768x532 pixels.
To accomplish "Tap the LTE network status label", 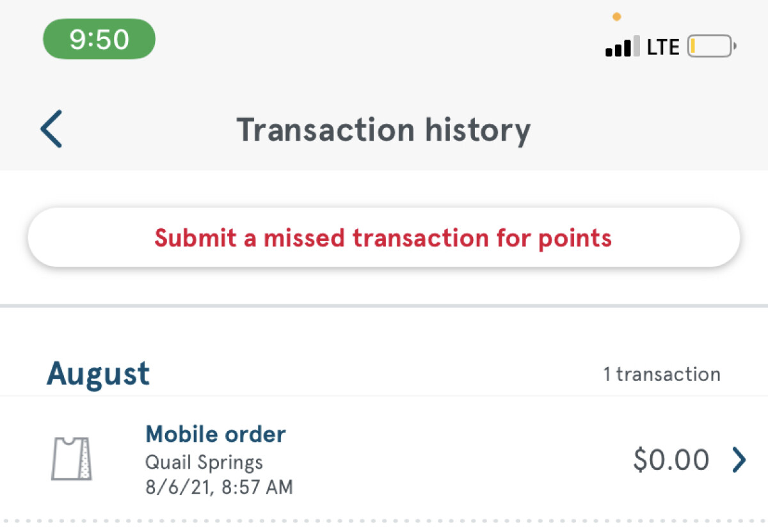I will tap(662, 47).
